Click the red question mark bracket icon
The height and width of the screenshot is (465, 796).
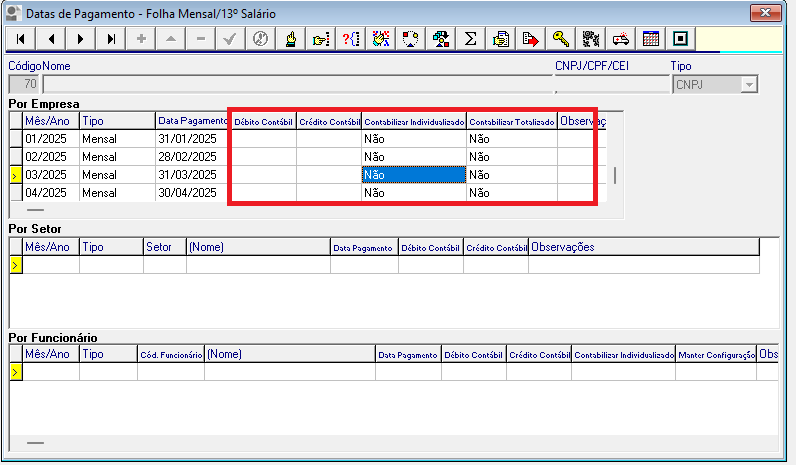tap(350, 39)
